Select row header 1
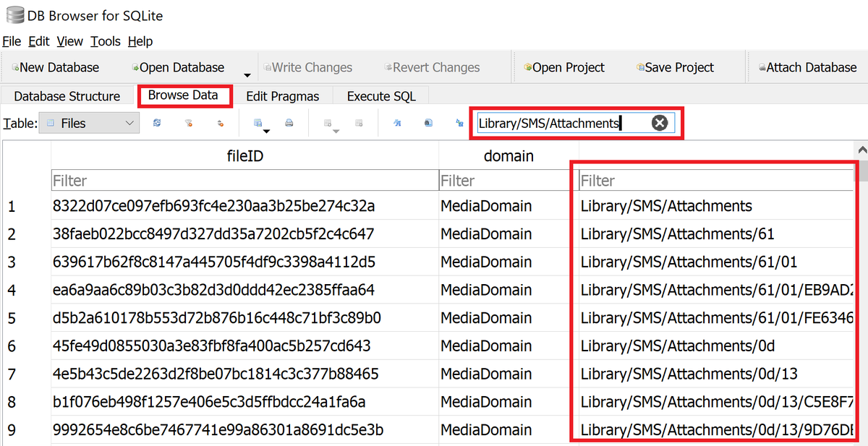The height and width of the screenshot is (446, 868). [x=26, y=207]
